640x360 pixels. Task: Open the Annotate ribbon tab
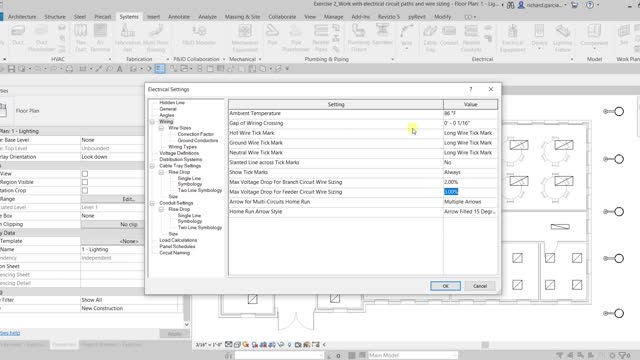coord(179,17)
